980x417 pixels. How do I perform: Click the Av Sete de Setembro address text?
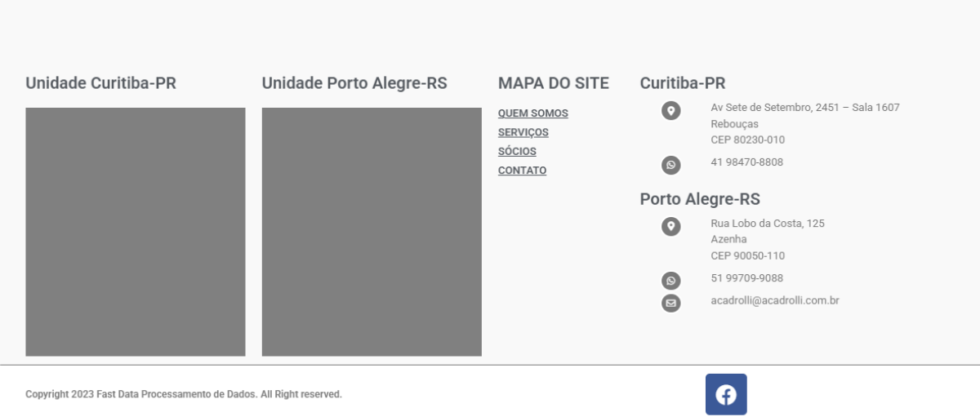pyautogui.click(x=804, y=108)
